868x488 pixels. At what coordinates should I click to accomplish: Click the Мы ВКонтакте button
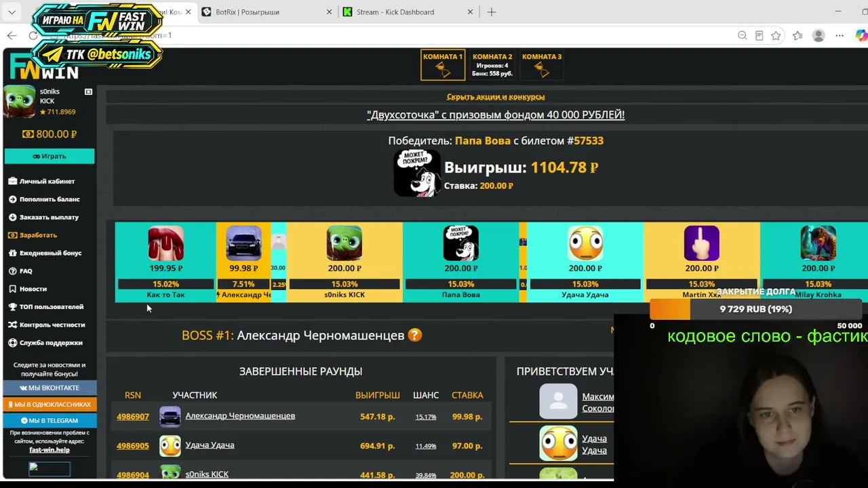[50, 388]
